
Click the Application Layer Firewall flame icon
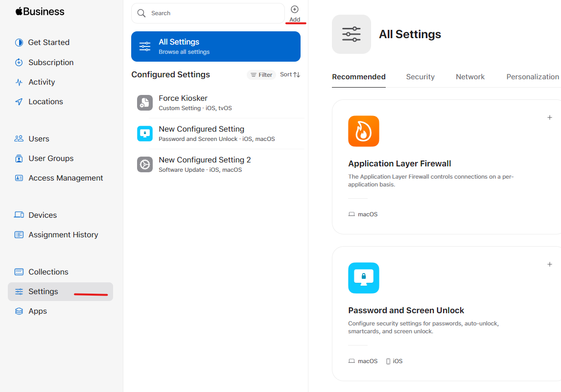coord(364,131)
